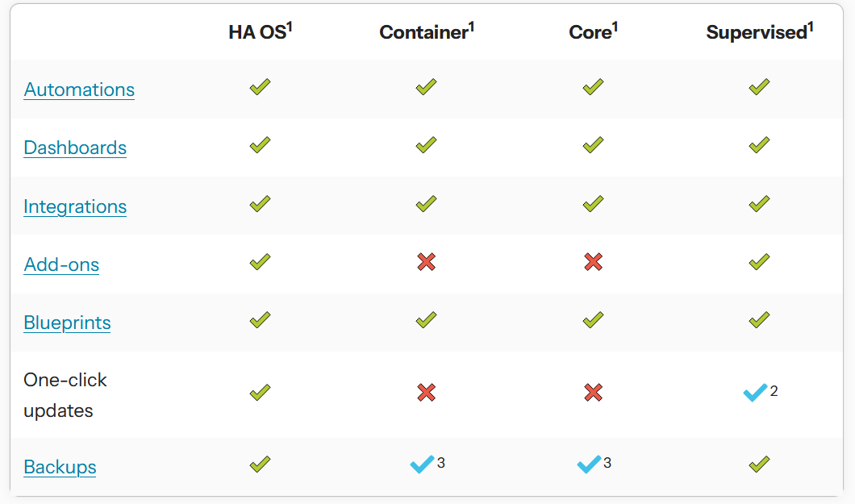Click the HA OS column header
This screenshot has width=855, height=504.
point(260,32)
